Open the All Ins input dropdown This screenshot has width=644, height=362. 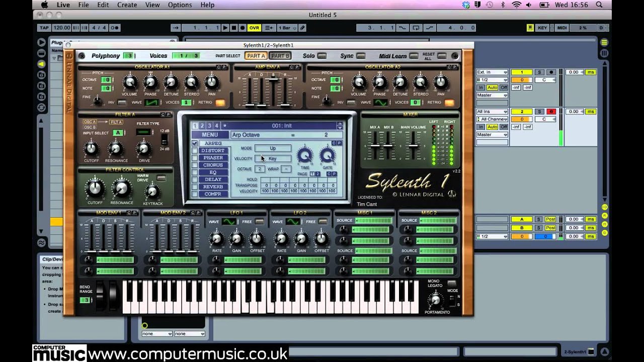pos(492,112)
